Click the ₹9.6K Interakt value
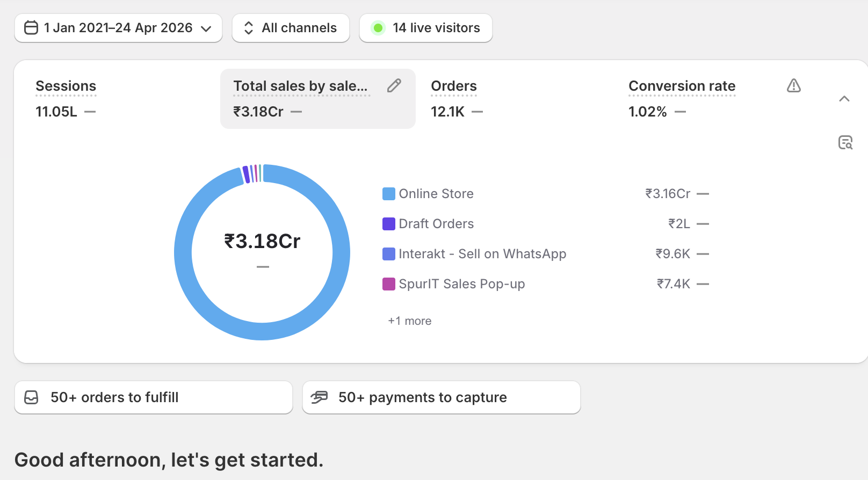 (672, 254)
